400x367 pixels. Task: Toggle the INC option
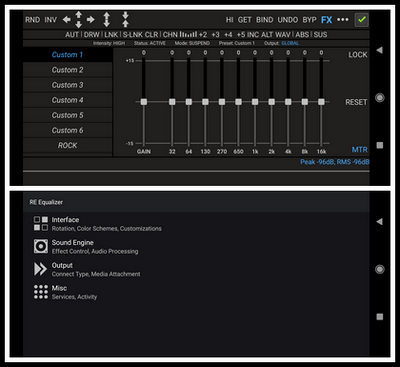[x=253, y=35]
